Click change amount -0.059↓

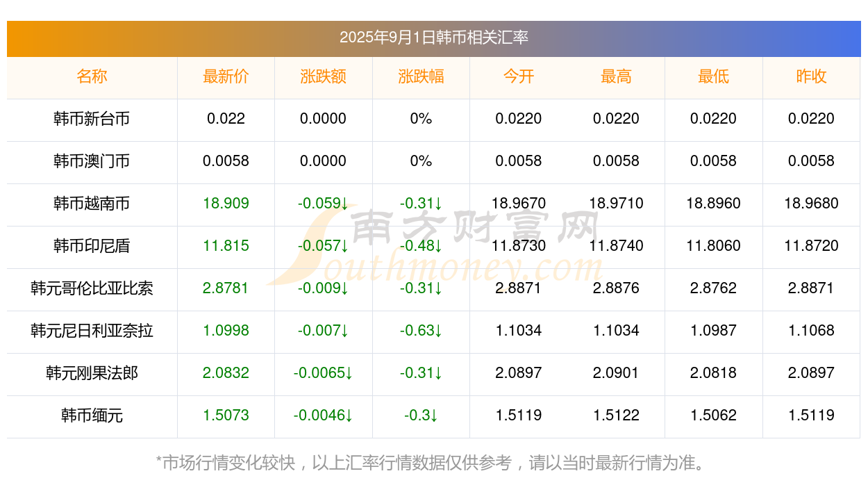point(324,204)
